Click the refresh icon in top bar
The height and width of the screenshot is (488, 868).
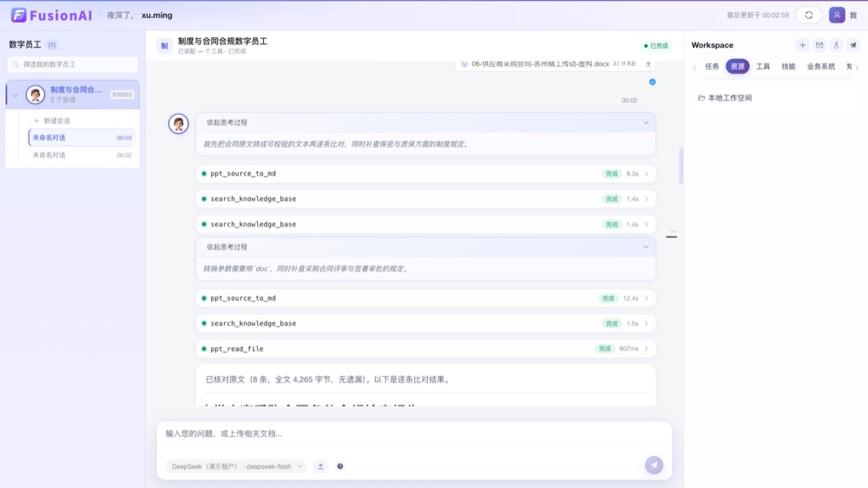tap(809, 15)
